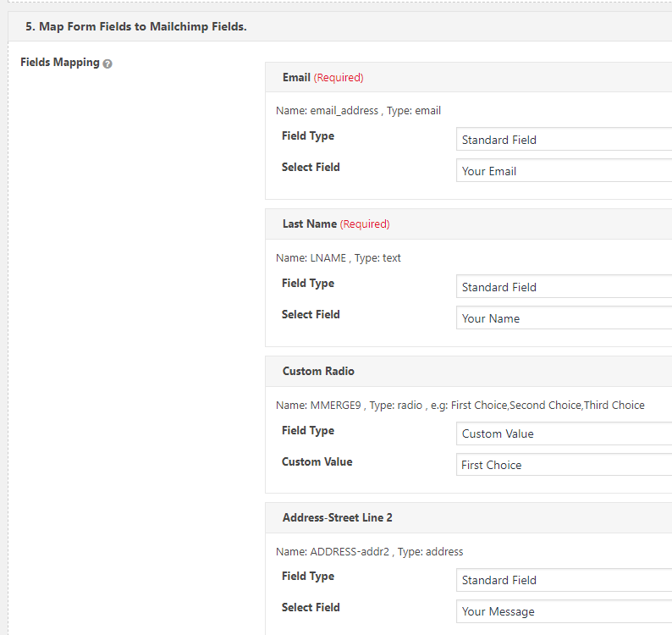Collapse the section 5 Map Form Fields header
The width and height of the screenshot is (672, 635).
135,26
